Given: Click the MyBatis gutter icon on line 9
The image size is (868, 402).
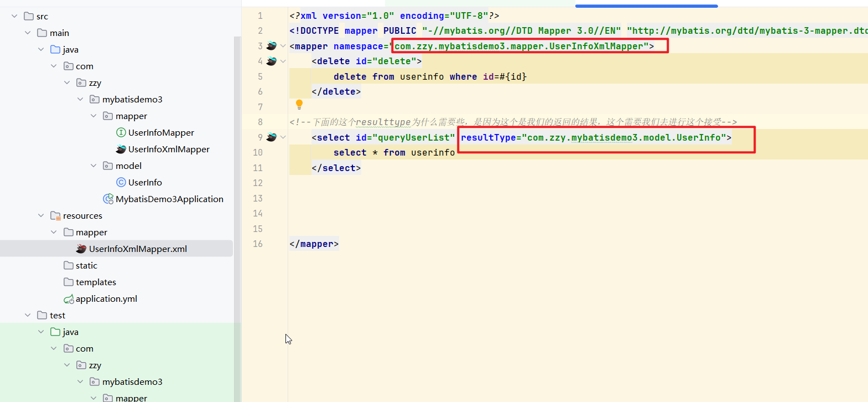Looking at the screenshot, I should click(x=272, y=137).
